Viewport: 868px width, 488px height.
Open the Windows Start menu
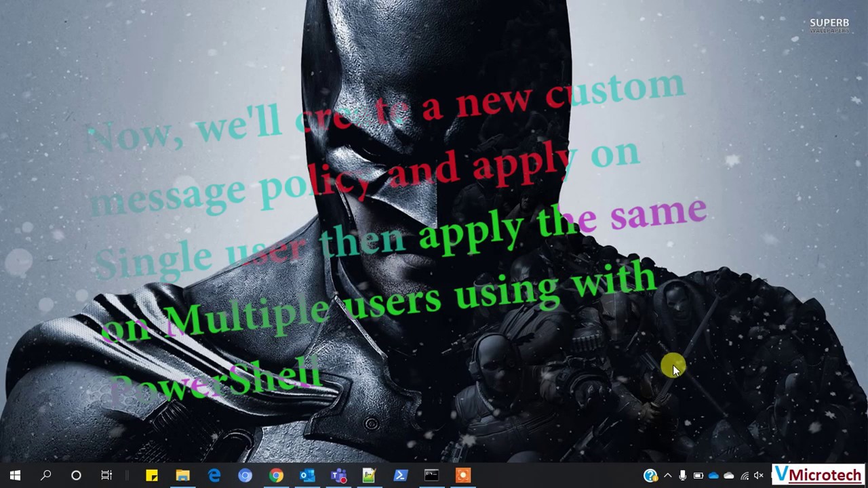15,476
